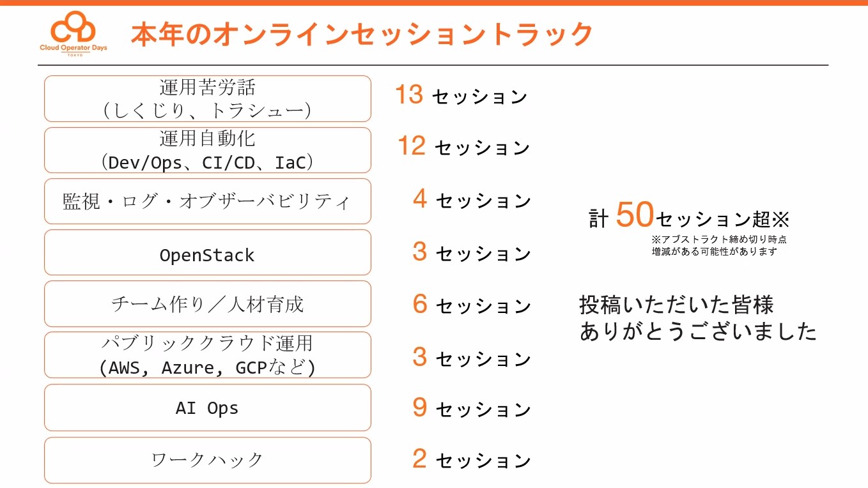Click the 12 セッション count label
The width and height of the screenshot is (868, 488).
click(x=463, y=147)
